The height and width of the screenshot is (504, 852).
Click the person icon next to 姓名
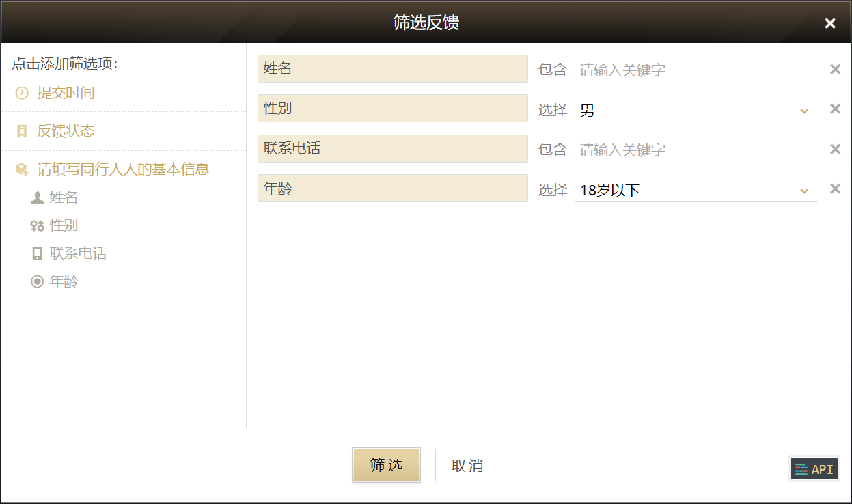tap(37, 197)
